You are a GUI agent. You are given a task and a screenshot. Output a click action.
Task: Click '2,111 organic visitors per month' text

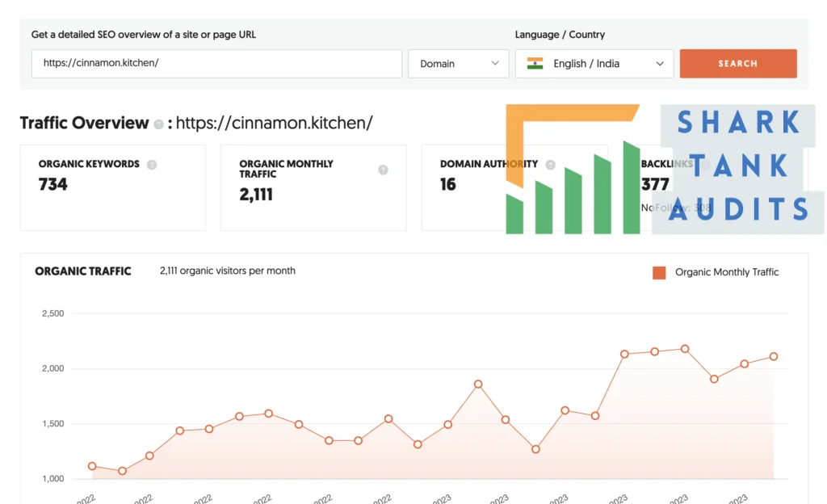[x=227, y=271]
